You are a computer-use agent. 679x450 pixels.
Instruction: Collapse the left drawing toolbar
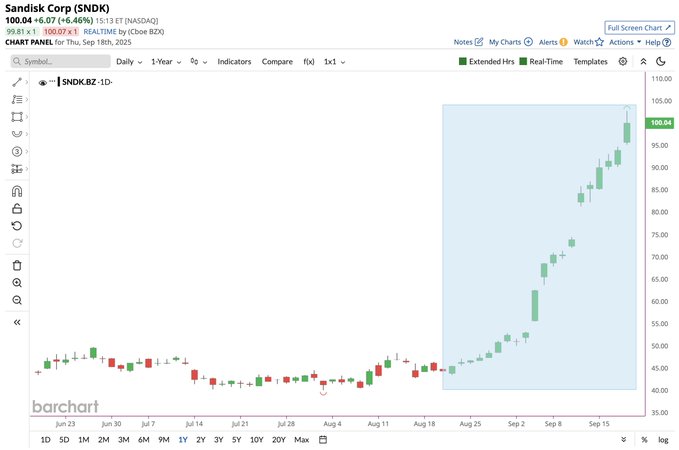[x=17, y=322]
